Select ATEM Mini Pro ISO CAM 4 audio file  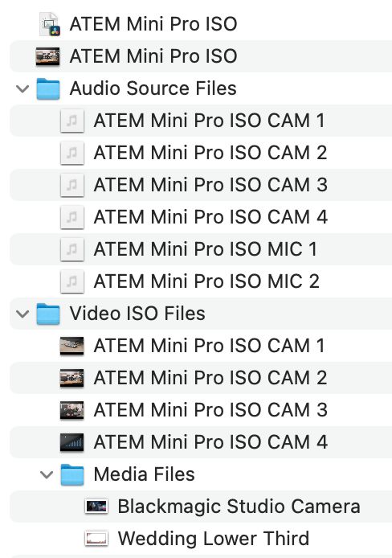point(201,217)
